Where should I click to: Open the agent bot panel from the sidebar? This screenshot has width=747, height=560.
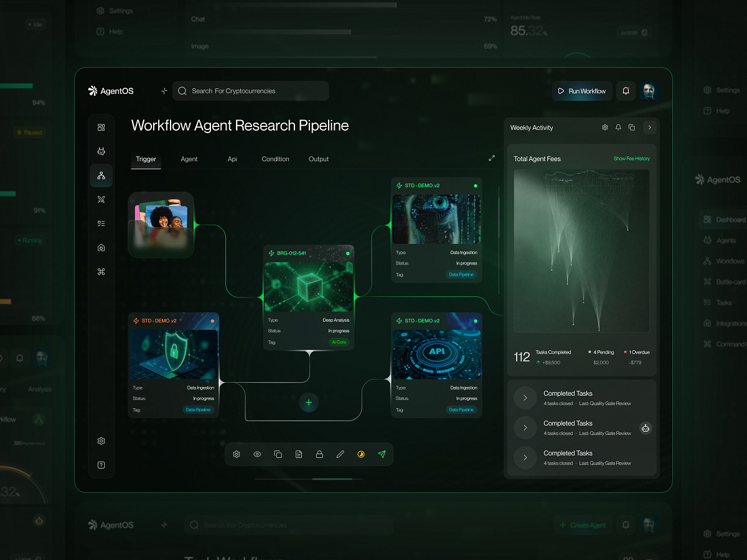click(x=101, y=151)
